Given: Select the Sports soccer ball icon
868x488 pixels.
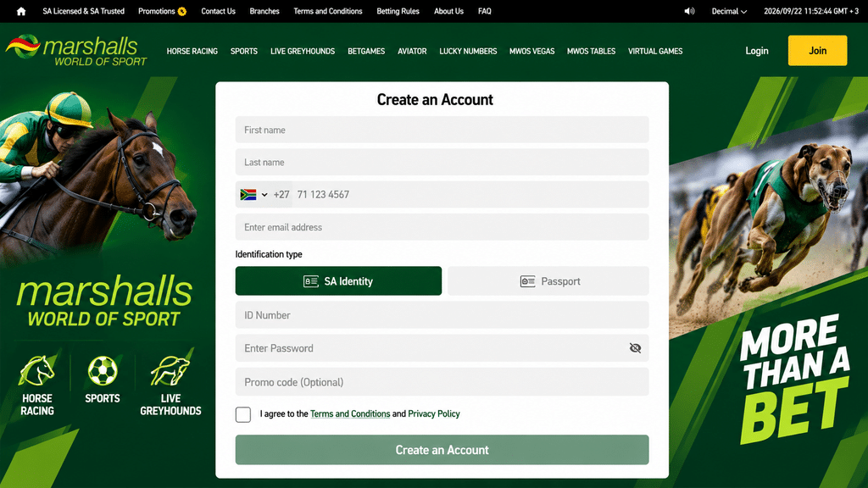Looking at the screenshot, I should (x=103, y=371).
